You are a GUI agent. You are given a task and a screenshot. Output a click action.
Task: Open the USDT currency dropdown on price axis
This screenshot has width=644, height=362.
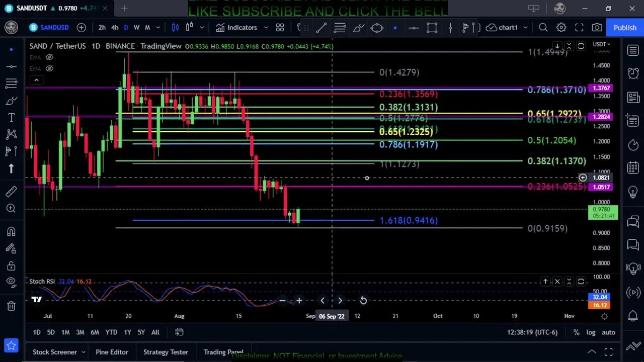click(601, 44)
